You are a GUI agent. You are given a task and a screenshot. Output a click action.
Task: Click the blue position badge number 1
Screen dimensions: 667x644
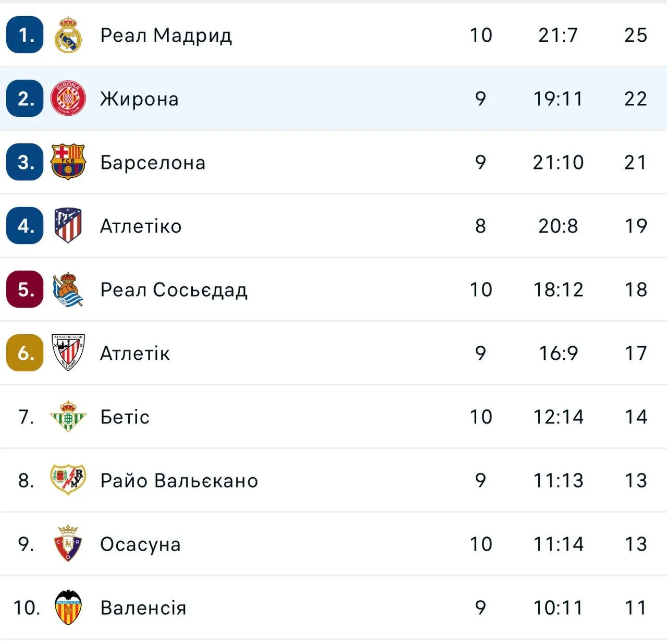[25, 35]
